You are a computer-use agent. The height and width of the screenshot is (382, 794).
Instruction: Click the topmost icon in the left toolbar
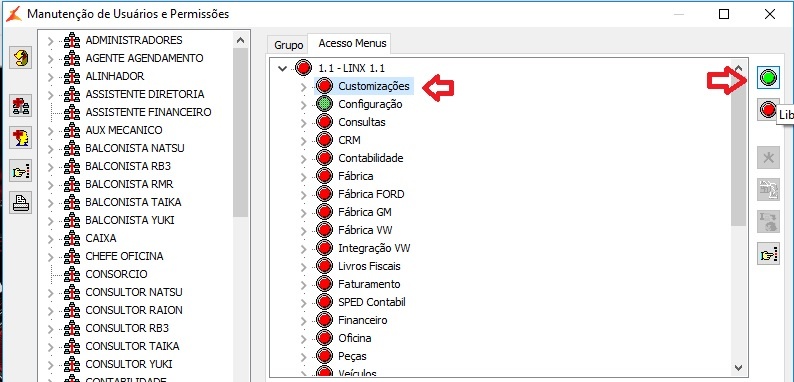pos(21,57)
